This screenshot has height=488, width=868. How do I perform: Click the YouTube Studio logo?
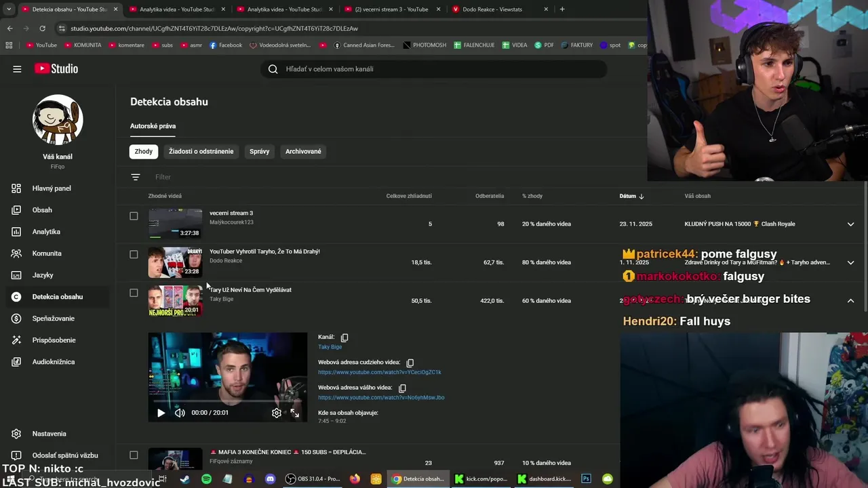pos(56,68)
